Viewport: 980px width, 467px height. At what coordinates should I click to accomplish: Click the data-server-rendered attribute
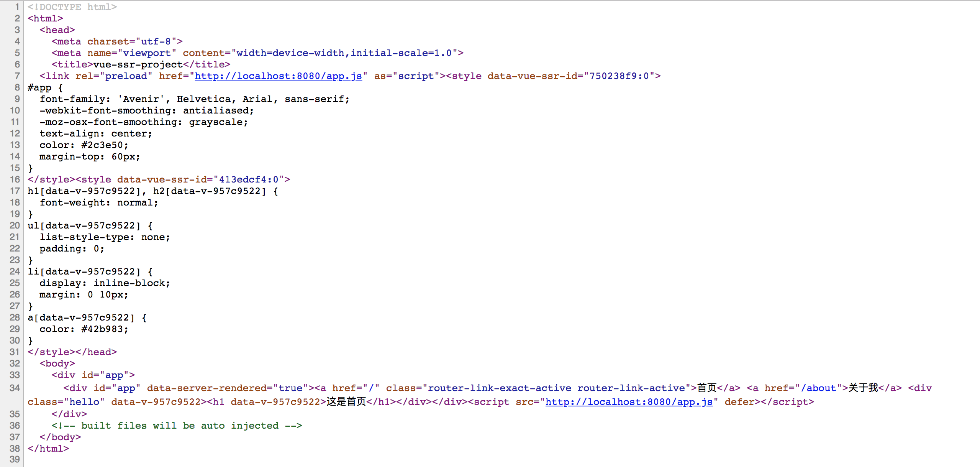209,388
